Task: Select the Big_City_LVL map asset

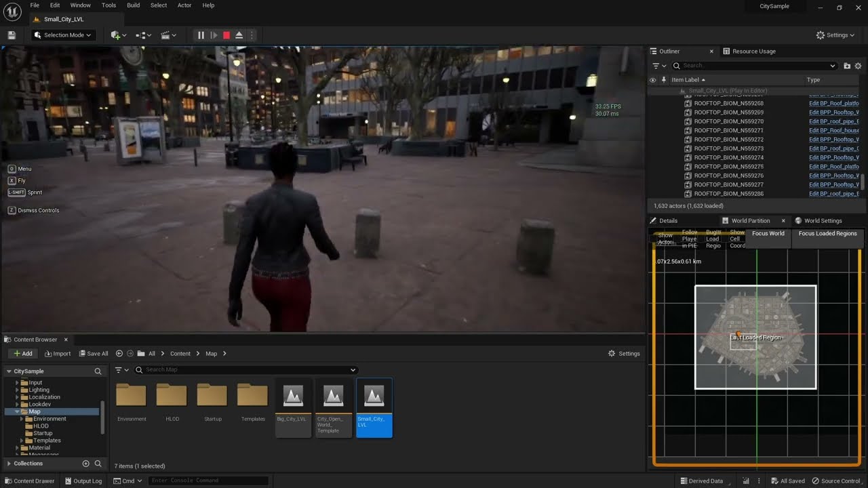Action: pyautogui.click(x=293, y=407)
